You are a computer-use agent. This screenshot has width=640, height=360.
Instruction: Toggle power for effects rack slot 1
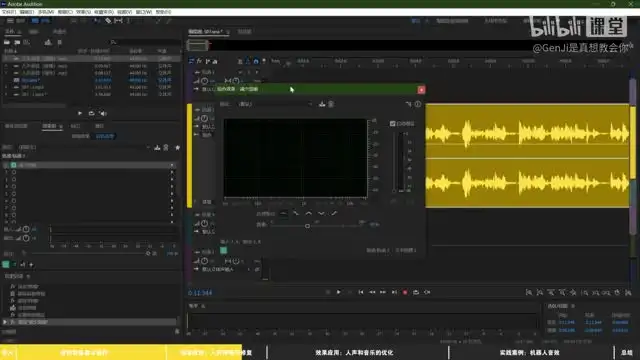click(13, 165)
